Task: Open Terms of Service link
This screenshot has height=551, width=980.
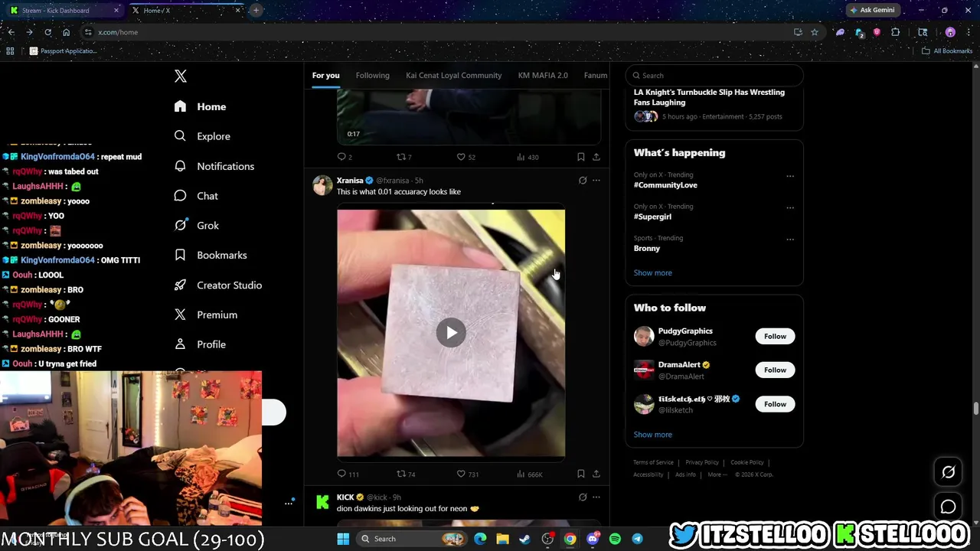Action: click(653, 462)
